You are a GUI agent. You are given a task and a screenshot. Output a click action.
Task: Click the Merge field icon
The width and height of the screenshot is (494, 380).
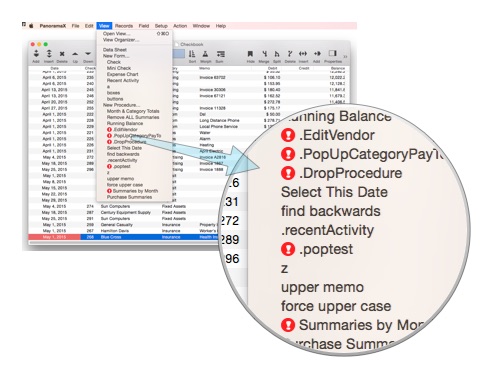click(x=264, y=54)
